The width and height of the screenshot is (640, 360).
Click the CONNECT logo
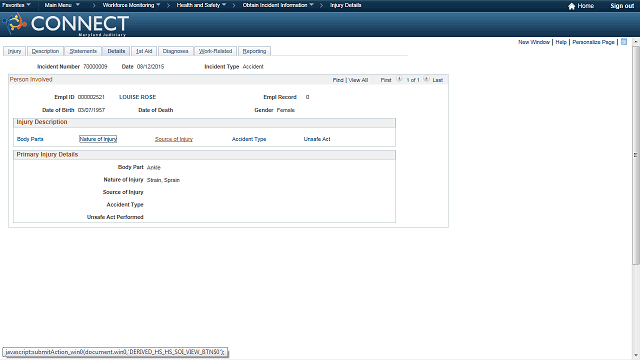(x=66, y=24)
